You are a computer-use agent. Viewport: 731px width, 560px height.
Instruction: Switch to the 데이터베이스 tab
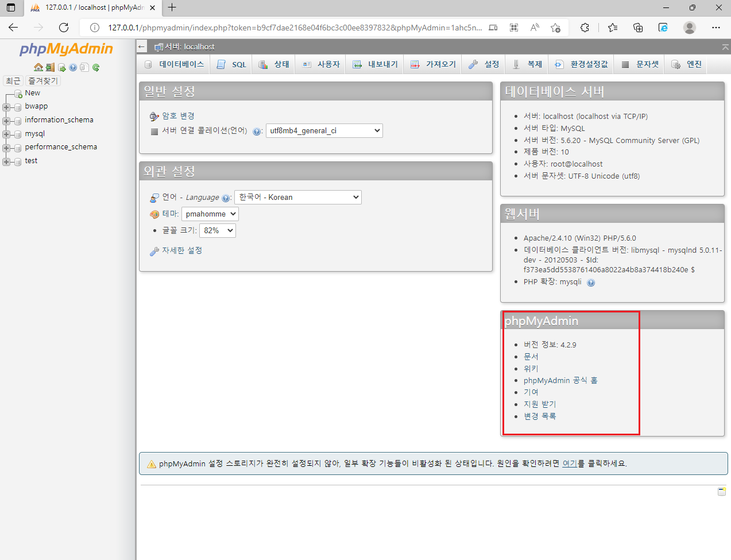click(174, 64)
